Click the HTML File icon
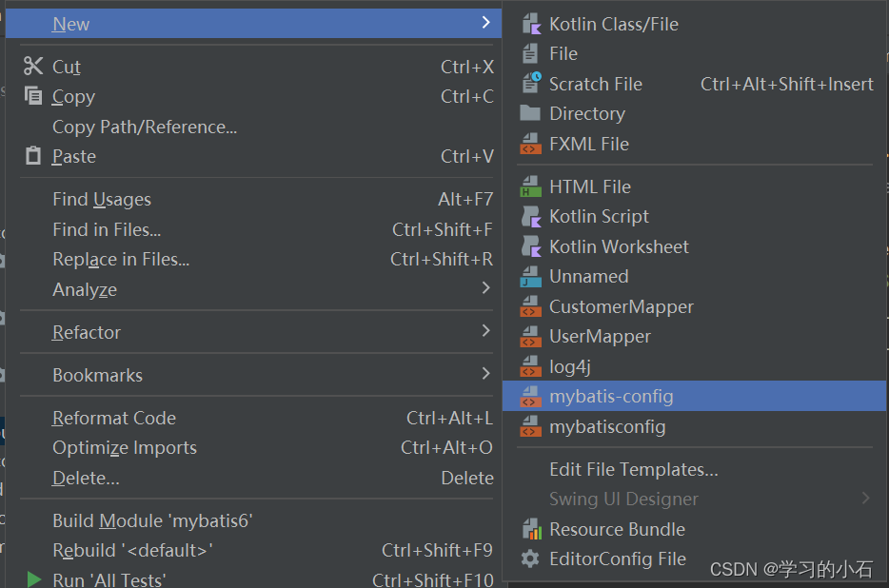Viewport: 889px width, 588px height. [530, 186]
